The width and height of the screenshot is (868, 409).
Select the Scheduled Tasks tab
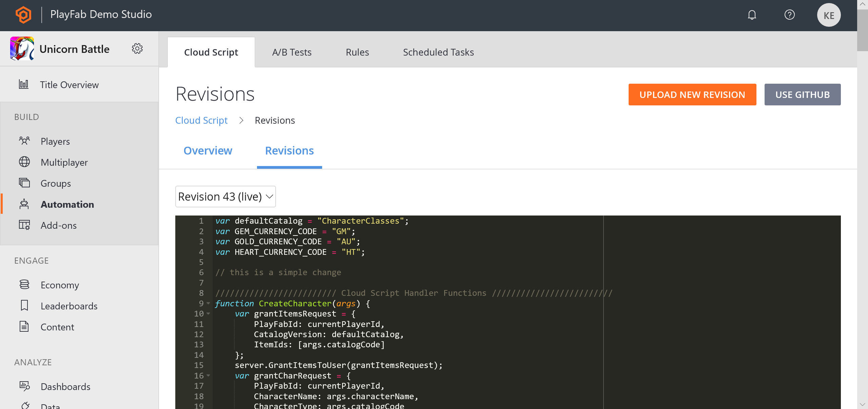coord(438,52)
